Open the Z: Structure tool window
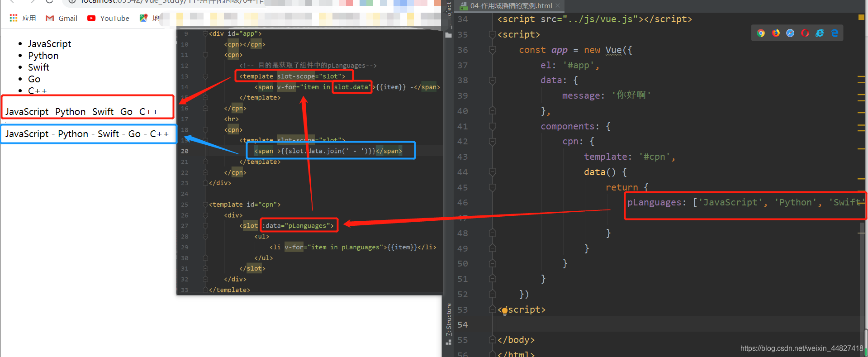The height and width of the screenshot is (357, 868). point(449,319)
